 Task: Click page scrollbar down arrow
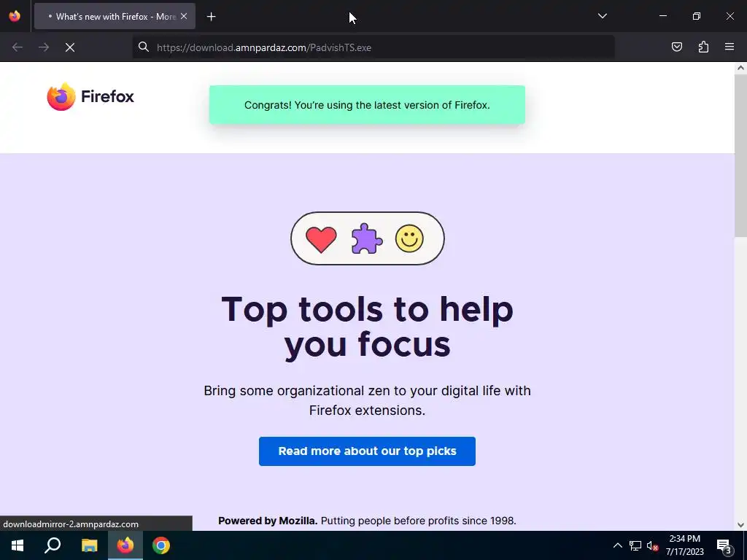click(x=740, y=525)
